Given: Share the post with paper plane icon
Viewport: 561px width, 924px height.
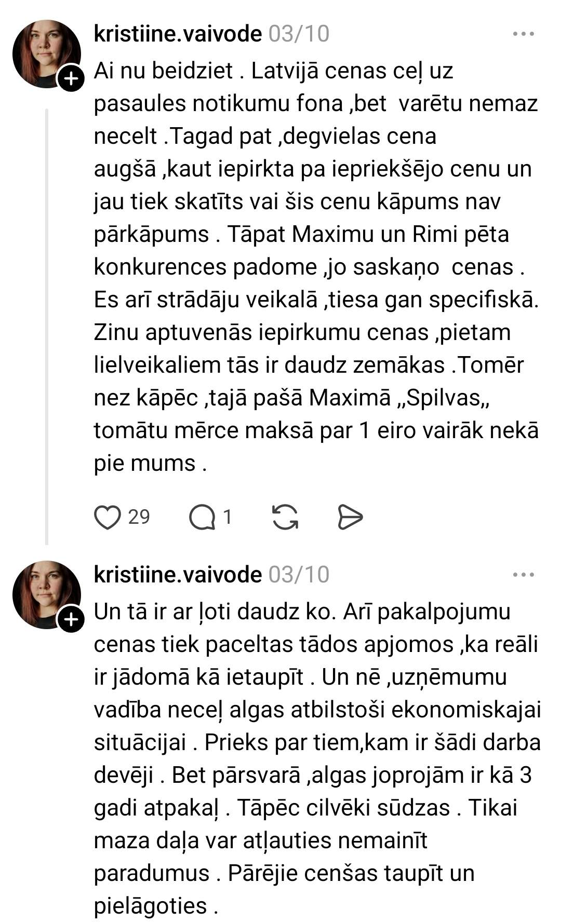Looking at the screenshot, I should (350, 517).
